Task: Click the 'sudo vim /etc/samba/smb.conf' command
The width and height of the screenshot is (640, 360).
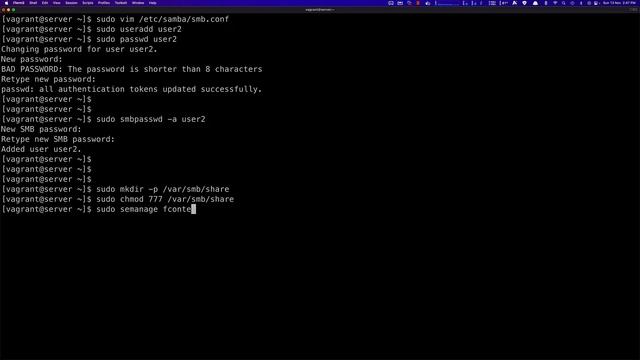Action: [x=162, y=19]
